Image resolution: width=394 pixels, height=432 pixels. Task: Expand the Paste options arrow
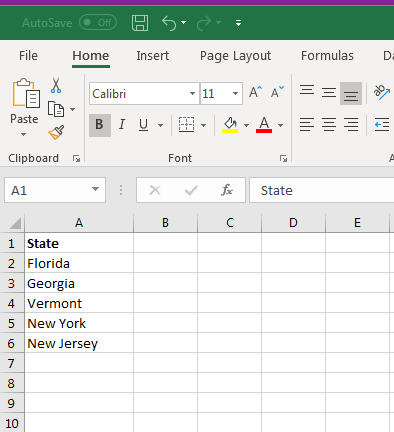click(x=24, y=134)
